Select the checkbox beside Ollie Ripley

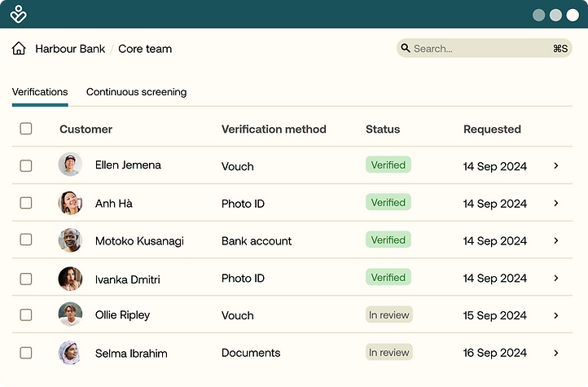coord(26,314)
